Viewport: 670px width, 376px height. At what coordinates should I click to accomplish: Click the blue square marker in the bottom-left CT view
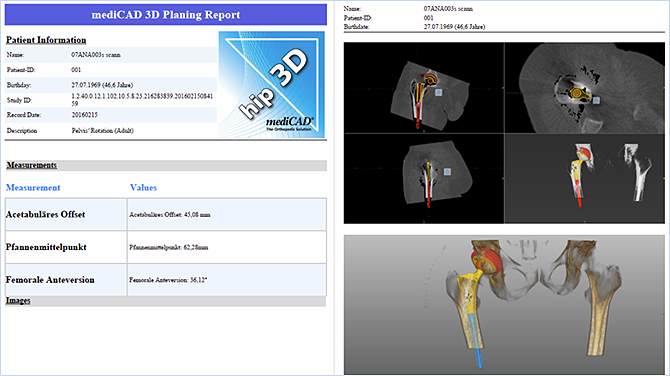coord(447,171)
